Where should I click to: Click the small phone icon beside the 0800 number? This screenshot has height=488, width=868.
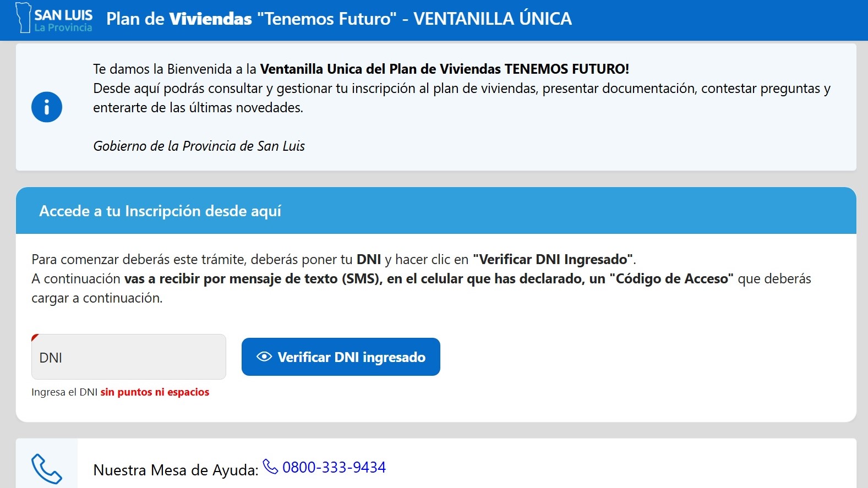point(270,467)
